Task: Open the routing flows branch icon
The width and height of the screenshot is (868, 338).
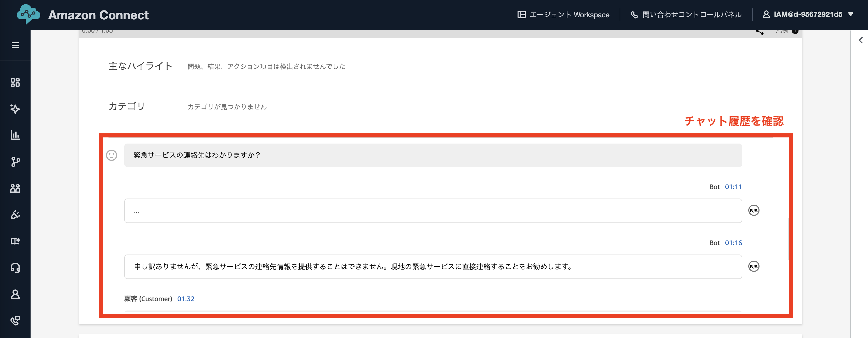Action: click(15, 162)
